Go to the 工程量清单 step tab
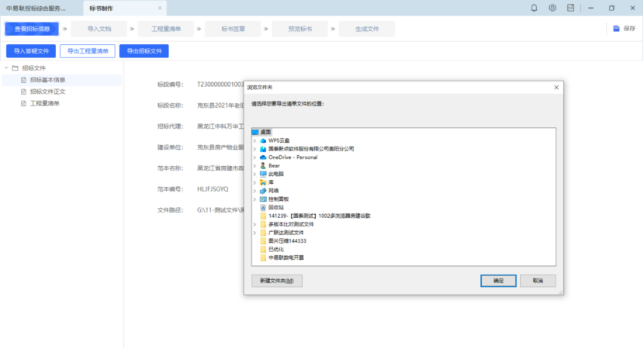The height and width of the screenshot is (349, 644). (x=166, y=29)
